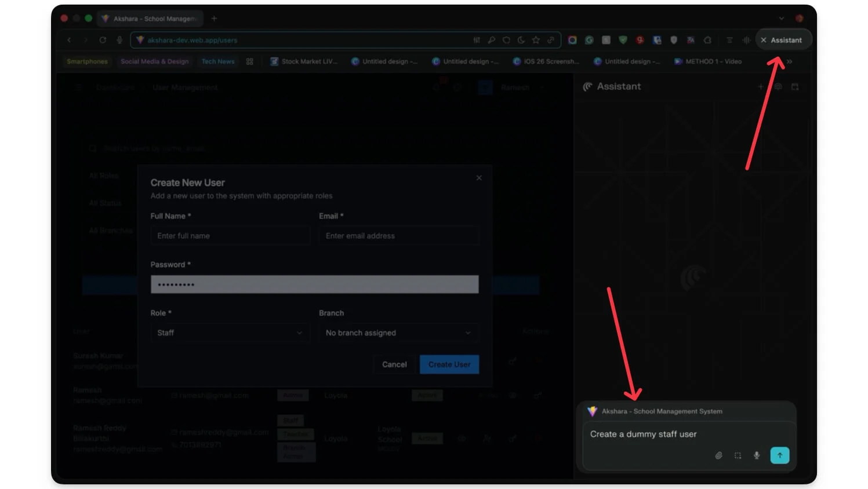
Task: Toggle the Assistant sidebar button in toolbar
Action: [x=783, y=40]
